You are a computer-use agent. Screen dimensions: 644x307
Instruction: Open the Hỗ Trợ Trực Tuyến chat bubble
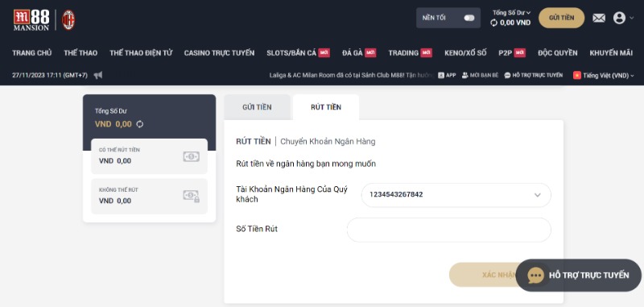[x=578, y=275]
